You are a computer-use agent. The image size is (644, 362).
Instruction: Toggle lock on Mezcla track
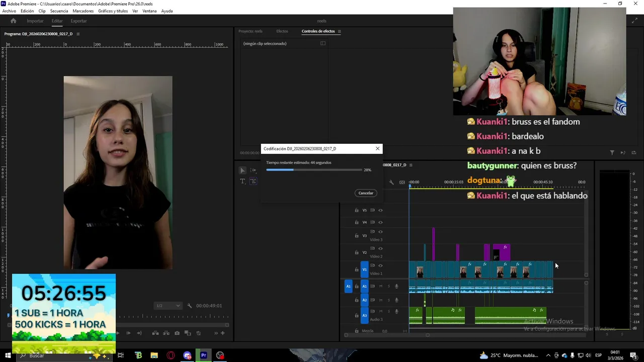[357, 331]
